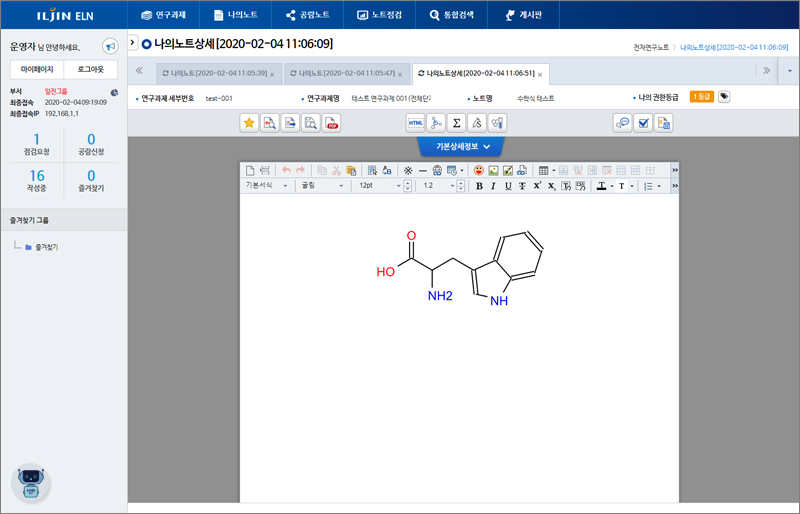Screen dimensions: 800x514
Task: Expand the 기본상세정보 panel
Action: 461,146
